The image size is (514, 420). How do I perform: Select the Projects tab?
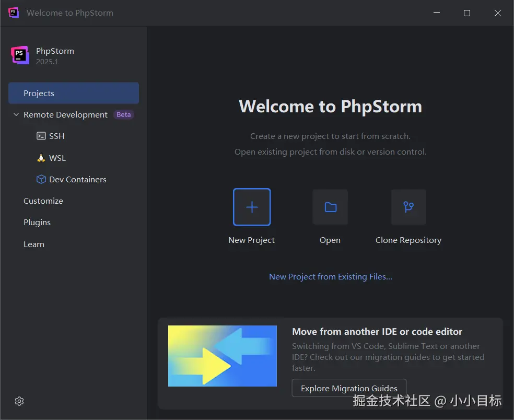coord(74,93)
